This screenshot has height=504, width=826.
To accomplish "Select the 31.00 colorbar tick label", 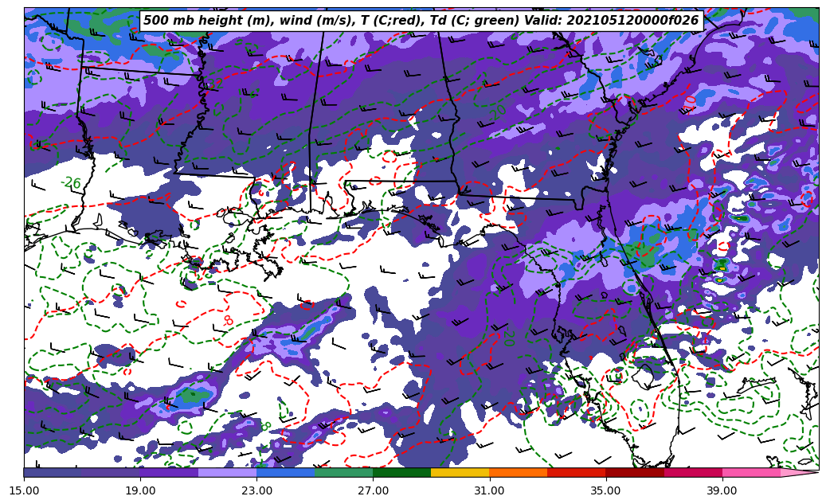I will coord(489,491).
